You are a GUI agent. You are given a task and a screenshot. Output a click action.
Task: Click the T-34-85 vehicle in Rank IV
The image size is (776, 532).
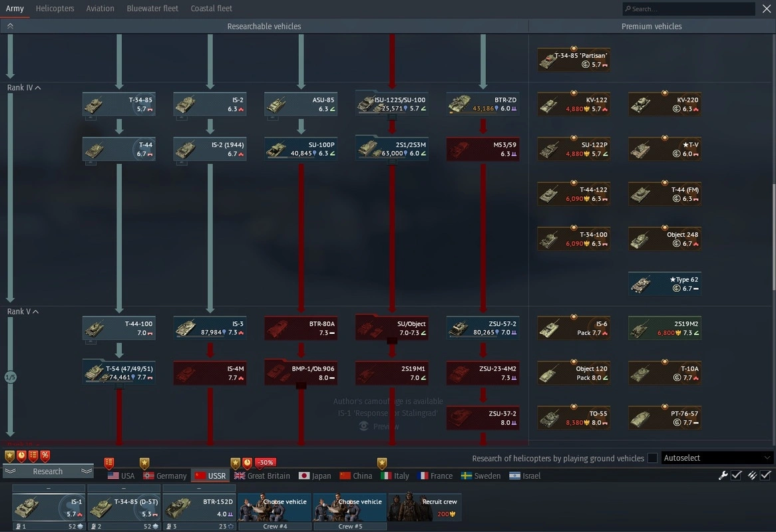coord(119,104)
